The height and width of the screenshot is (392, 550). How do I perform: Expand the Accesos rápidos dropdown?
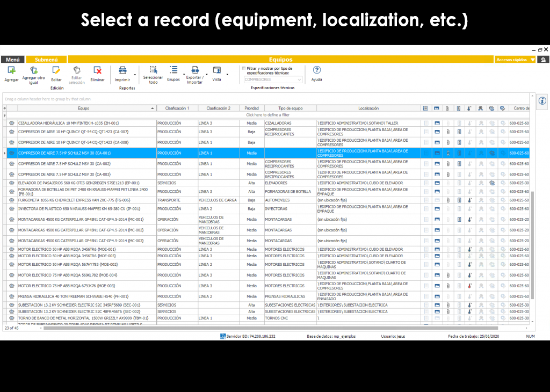[x=533, y=60]
